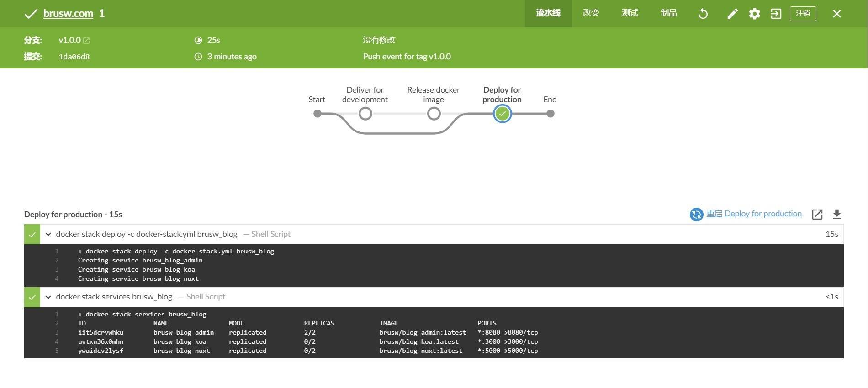This screenshot has width=868, height=388.
Task: Open the v1.0.0 branch external link icon
Action: 86,41
